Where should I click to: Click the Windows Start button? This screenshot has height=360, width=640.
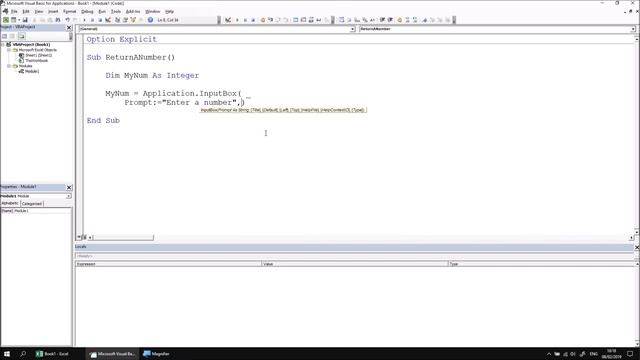click(x=7, y=354)
